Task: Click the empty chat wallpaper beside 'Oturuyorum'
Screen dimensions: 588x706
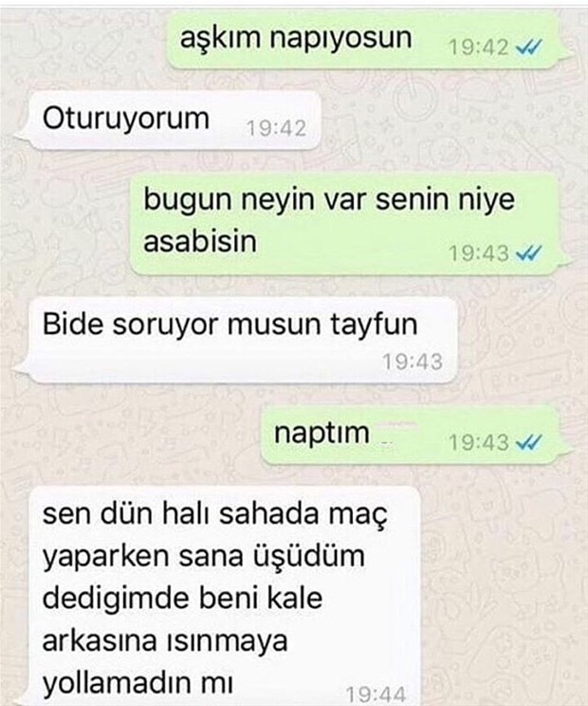Action: [x=450, y=121]
